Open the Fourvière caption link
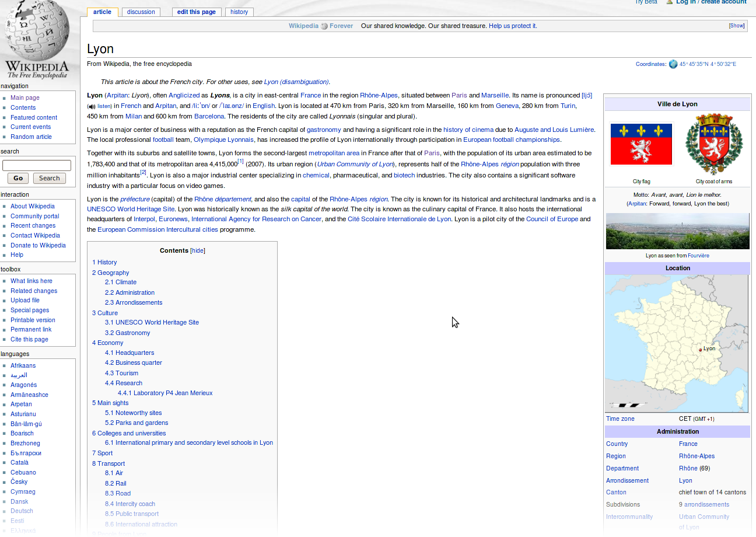This screenshot has width=756, height=537. pos(698,256)
